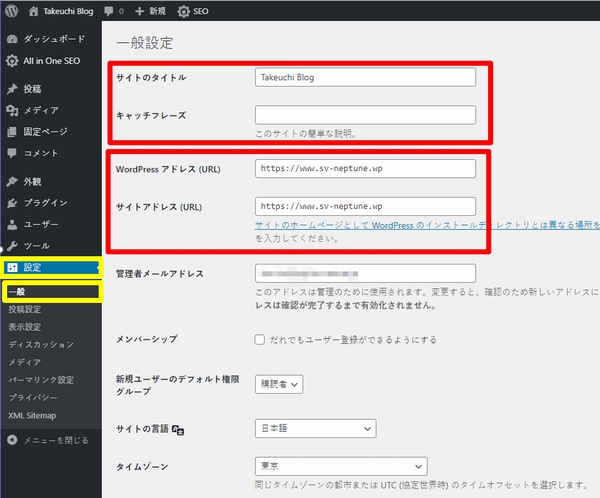Click the 固定ページ pages icon
This screenshot has height=498, width=600.
point(12,132)
